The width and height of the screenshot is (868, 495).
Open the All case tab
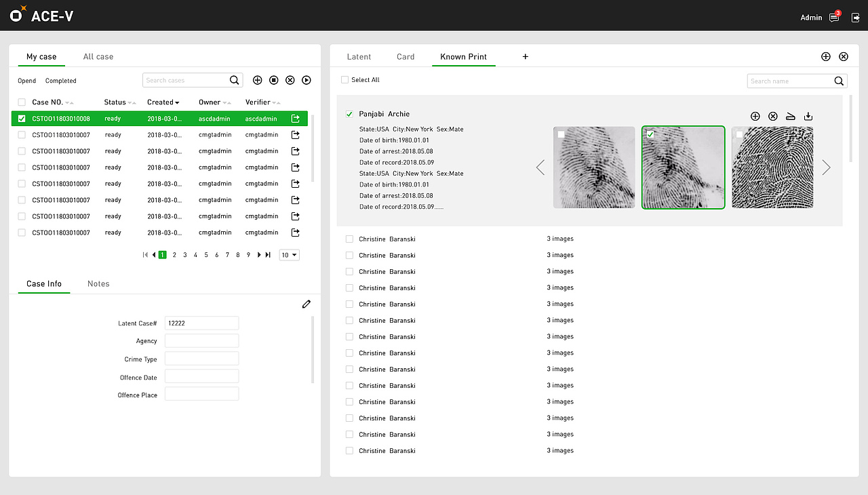[x=98, y=56]
